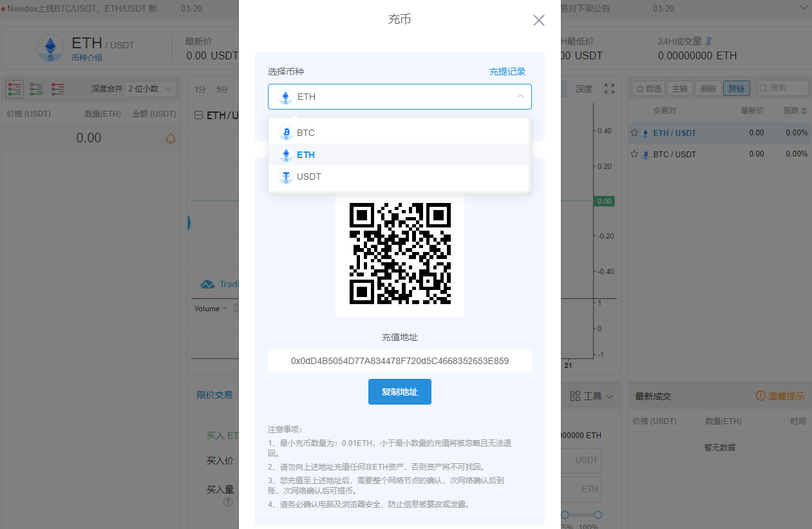This screenshot has width=812, height=529.
Task: Open the 工具 tools dropdown
Action: coord(591,396)
